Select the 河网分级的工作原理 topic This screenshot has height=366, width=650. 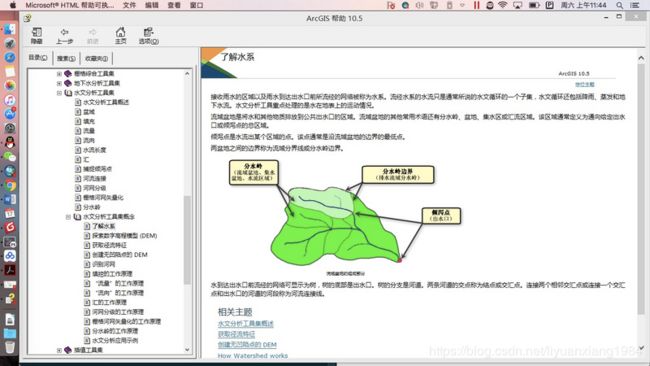[x=118, y=312]
